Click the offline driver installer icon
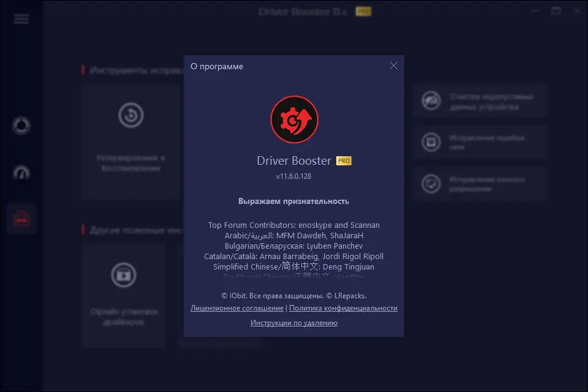 [x=123, y=275]
